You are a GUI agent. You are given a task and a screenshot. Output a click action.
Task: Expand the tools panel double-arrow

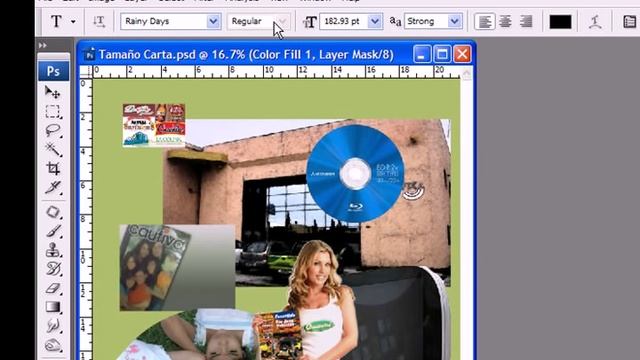tap(42, 45)
